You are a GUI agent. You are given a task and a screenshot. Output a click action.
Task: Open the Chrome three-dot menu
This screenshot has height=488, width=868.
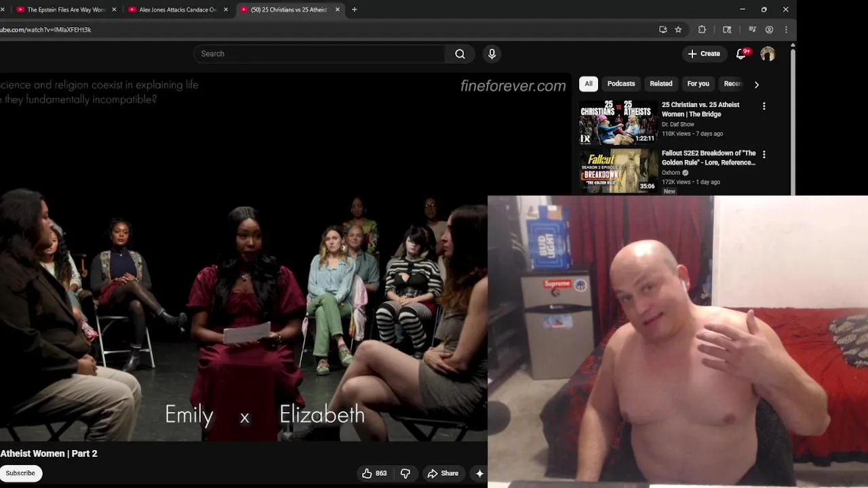click(786, 30)
